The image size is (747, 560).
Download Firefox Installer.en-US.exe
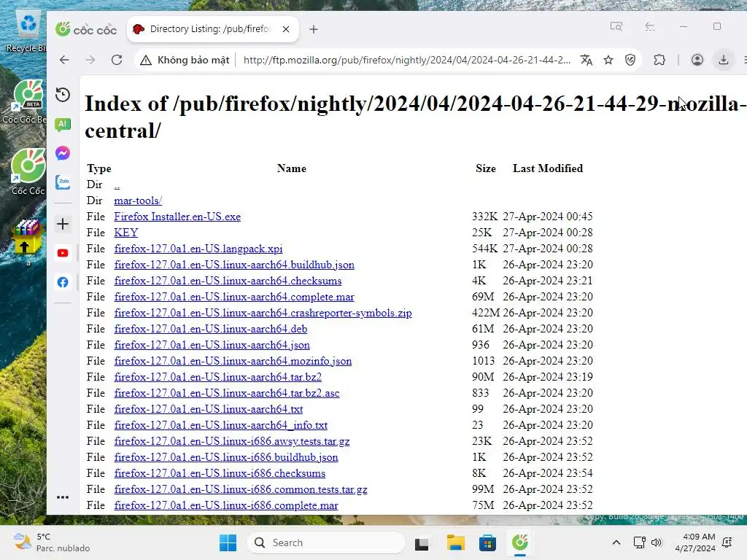(177, 217)
